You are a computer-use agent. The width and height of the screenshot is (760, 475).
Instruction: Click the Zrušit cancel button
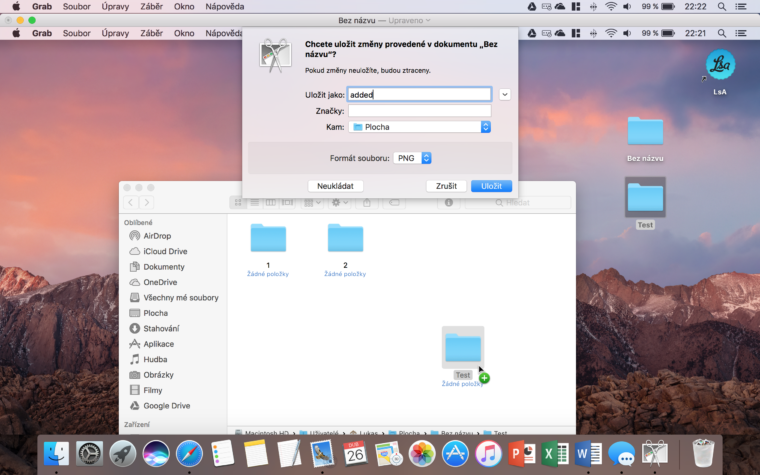tap(446, 186)
